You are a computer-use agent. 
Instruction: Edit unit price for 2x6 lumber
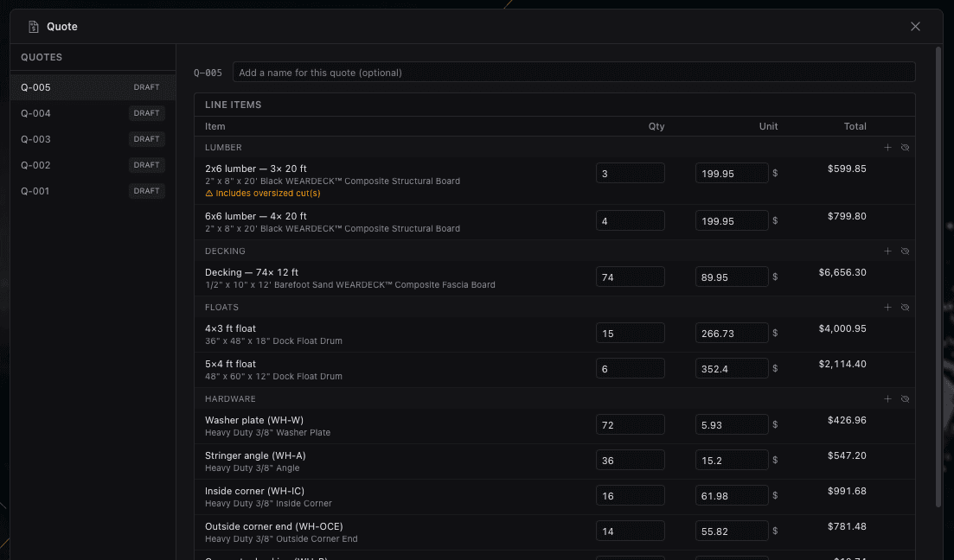click(x=732, y=174)
